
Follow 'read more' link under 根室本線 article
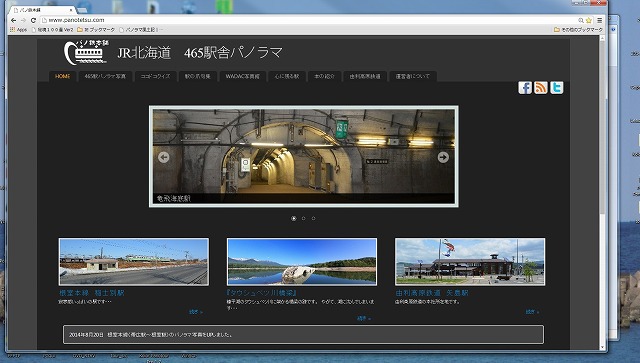click(x=196, y=312)
